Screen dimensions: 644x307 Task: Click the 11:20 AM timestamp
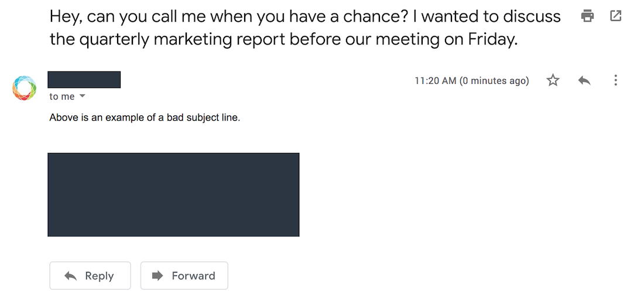435,81
